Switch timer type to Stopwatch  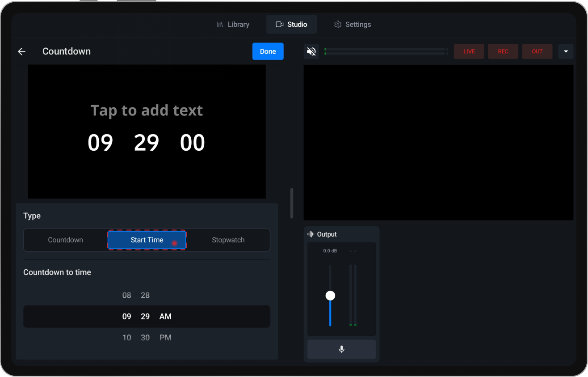tap(228, 240)
